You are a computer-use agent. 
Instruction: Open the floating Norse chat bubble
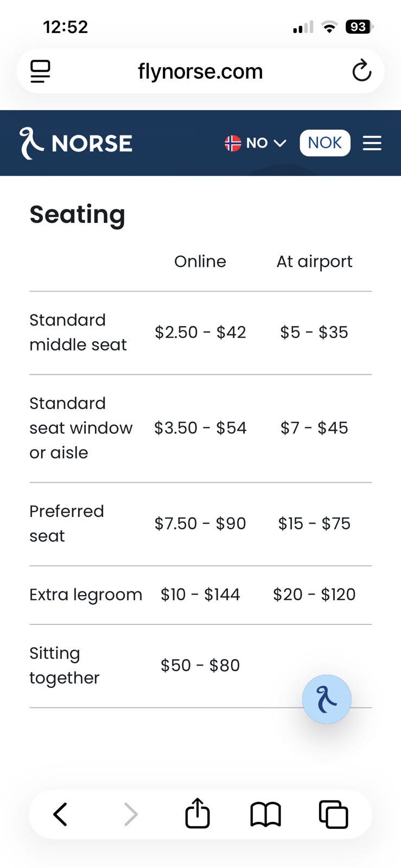pyautogui.click(x=327, y=699)
